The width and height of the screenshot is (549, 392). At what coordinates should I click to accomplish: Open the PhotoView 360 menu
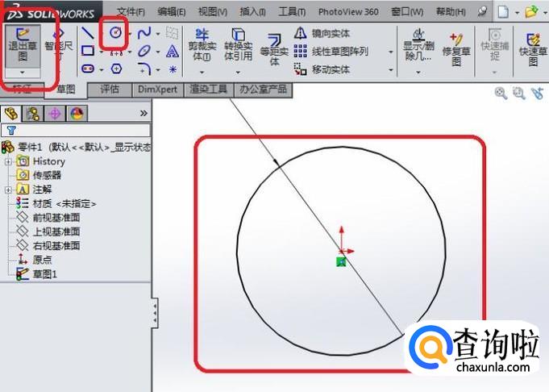point(348,12)
